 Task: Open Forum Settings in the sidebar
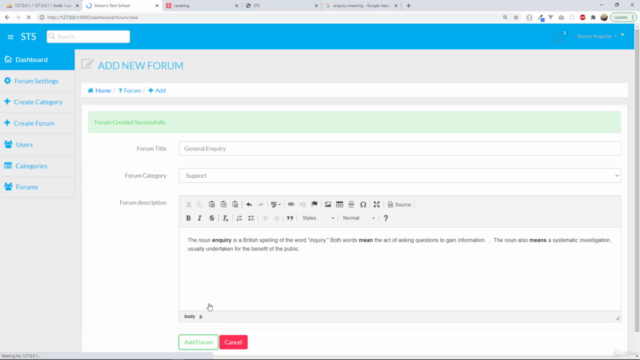(x=37, y=81)
